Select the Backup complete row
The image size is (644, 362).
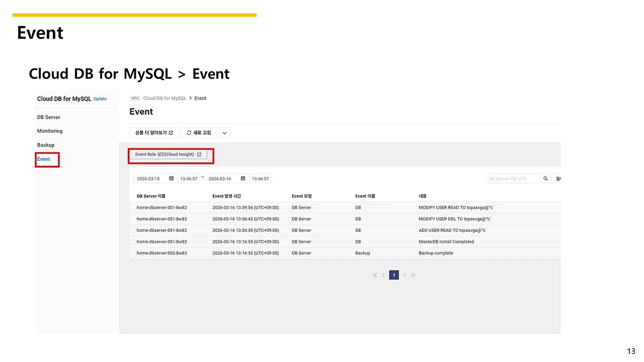point(345,253)
